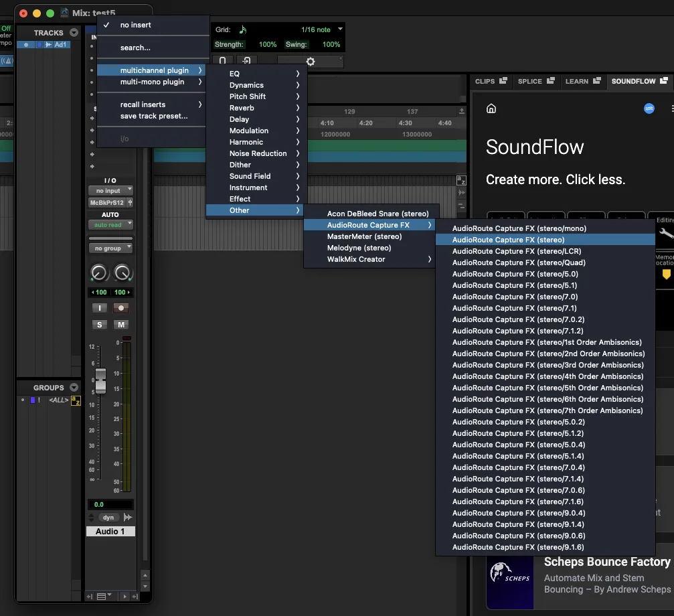Screen dimensions: 674x616
Task: Click the left pan value 100 field
Action: tap(100, 293)
